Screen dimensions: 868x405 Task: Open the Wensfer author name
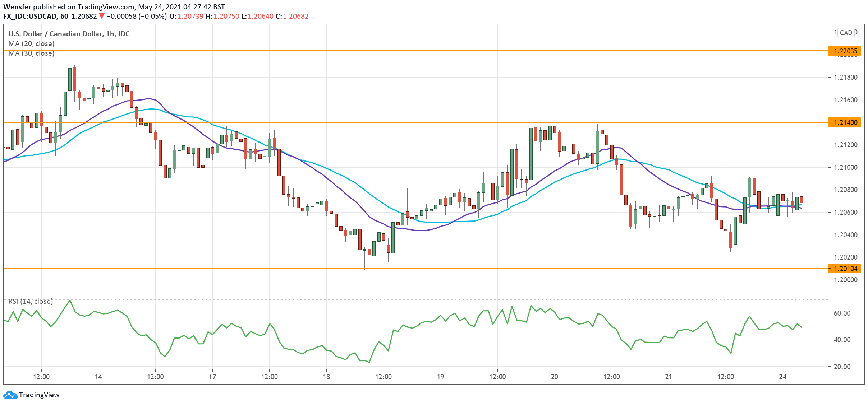click(x=17, y=7)
